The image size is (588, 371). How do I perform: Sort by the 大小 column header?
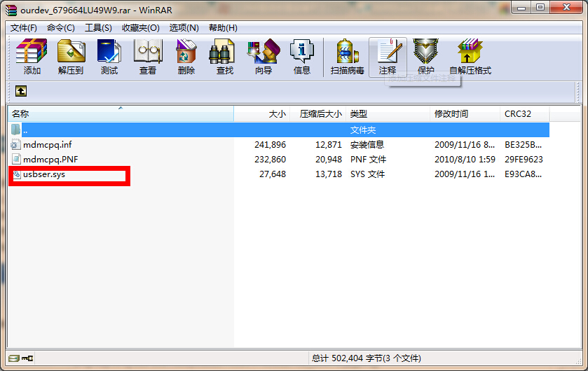tap(261, 114)
